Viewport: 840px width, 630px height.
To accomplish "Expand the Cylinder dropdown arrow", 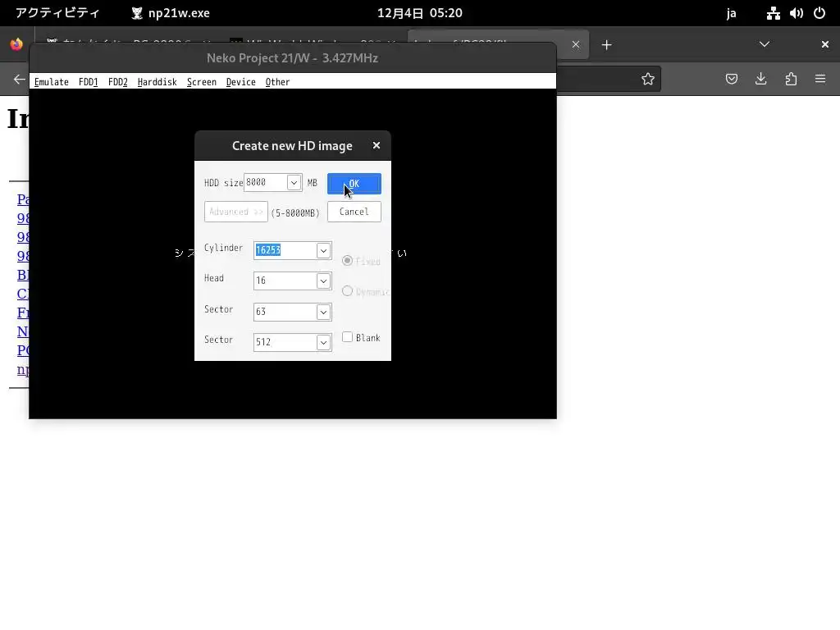I will pyautogui.click(x=323, y=250).
